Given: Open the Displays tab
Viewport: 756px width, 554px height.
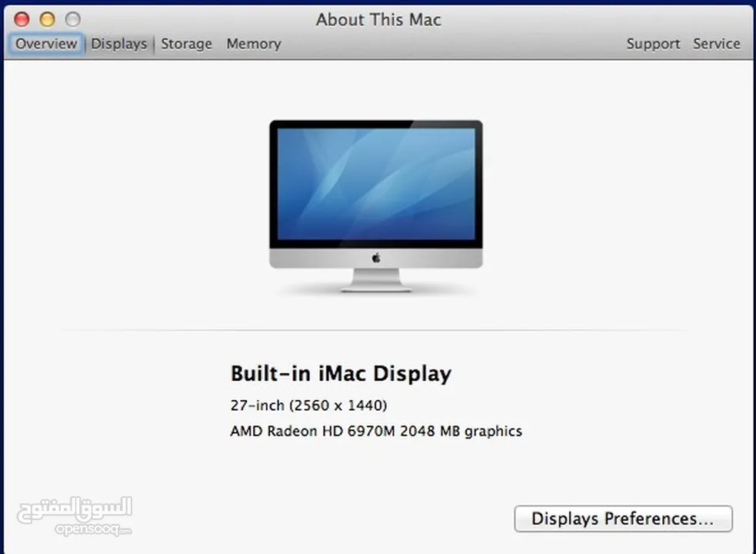Looking at the screenshot, I should click(x=118, y=44).
